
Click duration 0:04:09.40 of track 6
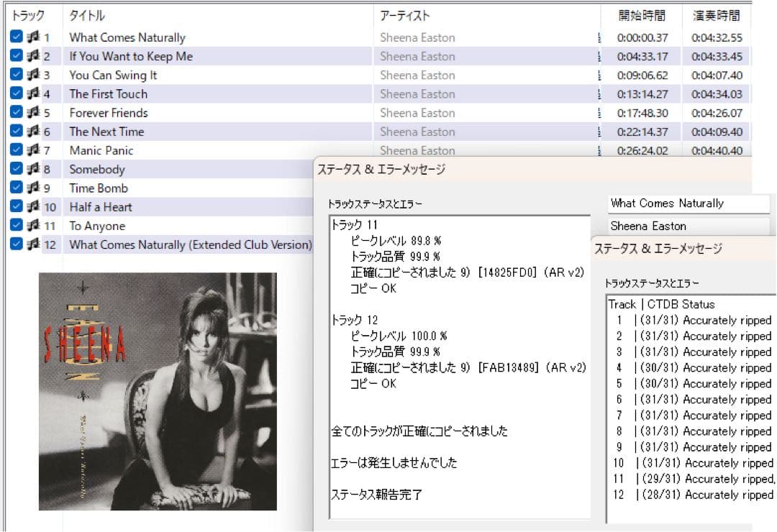[x=717, y=132]
